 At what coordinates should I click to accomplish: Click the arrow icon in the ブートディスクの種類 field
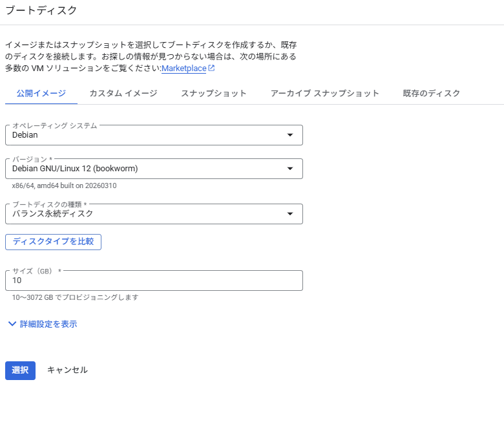[289, 214]
